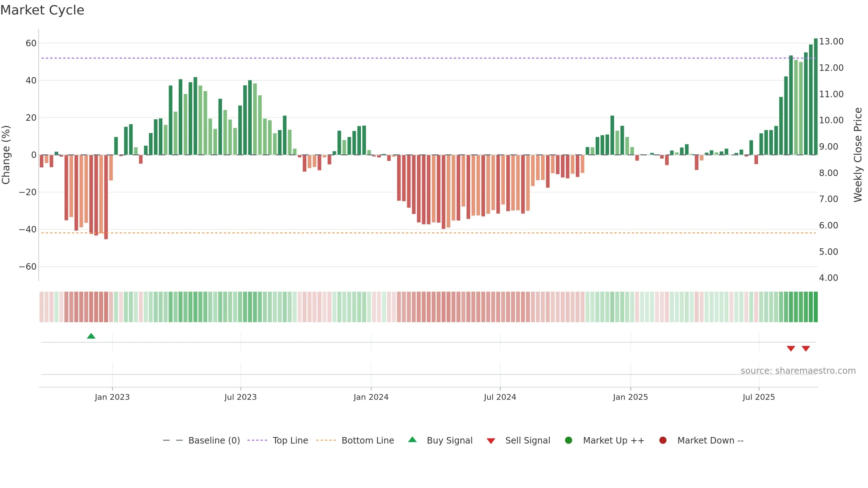
Task: Click the green Market Up circle legend icon
Action: click(569, 440)
